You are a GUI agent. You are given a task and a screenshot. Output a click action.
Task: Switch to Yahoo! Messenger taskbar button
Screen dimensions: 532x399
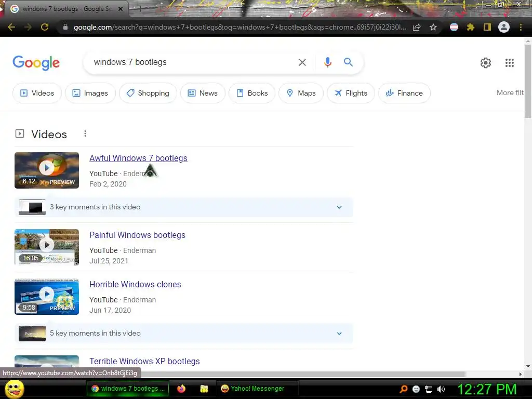pyautogui.click(x=257, y=389)
